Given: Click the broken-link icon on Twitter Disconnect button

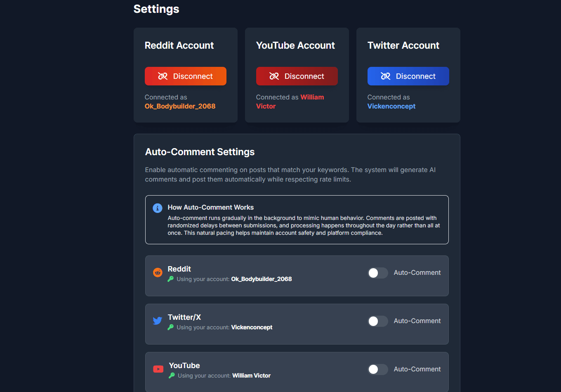Looking at the screenshot, I should pos(385,76).
